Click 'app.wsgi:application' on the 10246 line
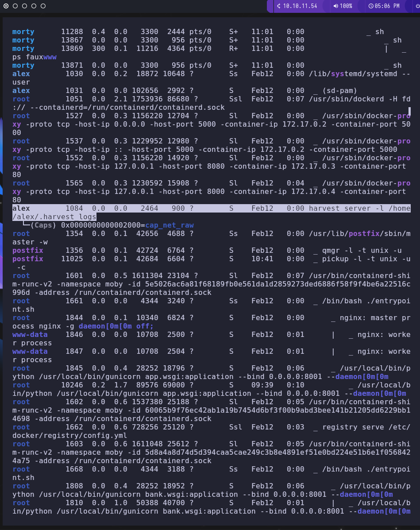Image resolution: width=420 pixels, height=530 pixels. tap(207, 394)
